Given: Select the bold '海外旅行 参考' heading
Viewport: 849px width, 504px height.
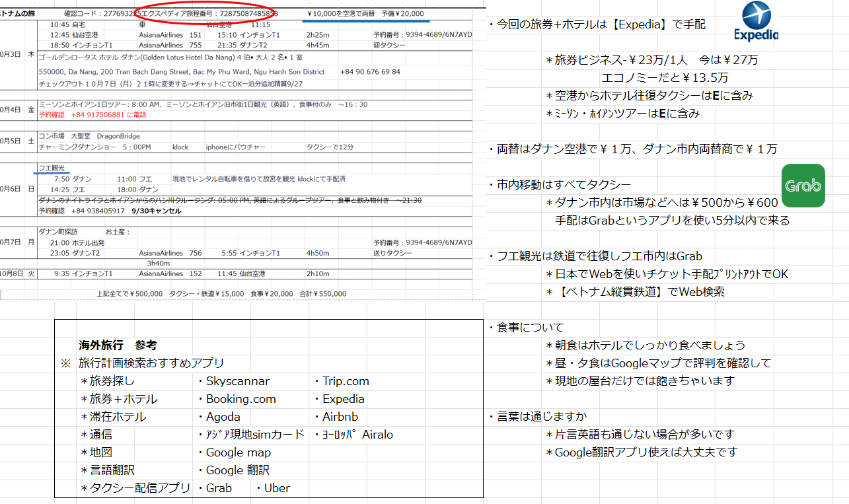Looking at the screenshot, I should (118, 345).
